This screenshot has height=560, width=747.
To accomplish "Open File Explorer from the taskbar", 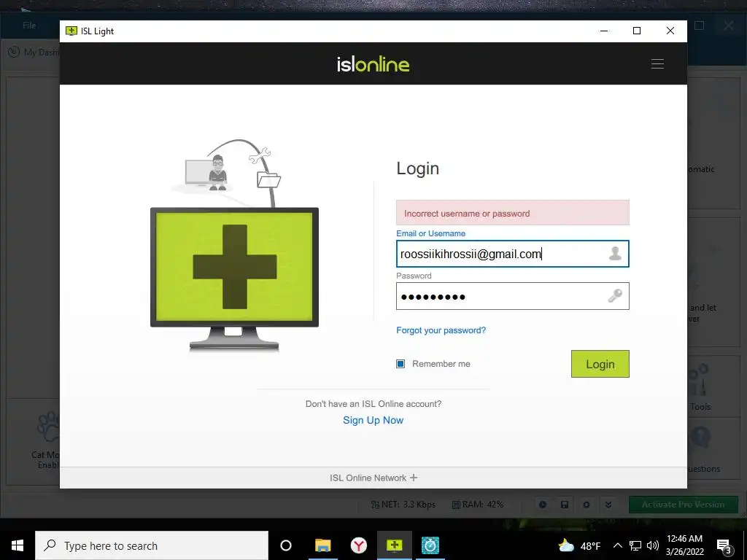I will click(x=322, y=545).
